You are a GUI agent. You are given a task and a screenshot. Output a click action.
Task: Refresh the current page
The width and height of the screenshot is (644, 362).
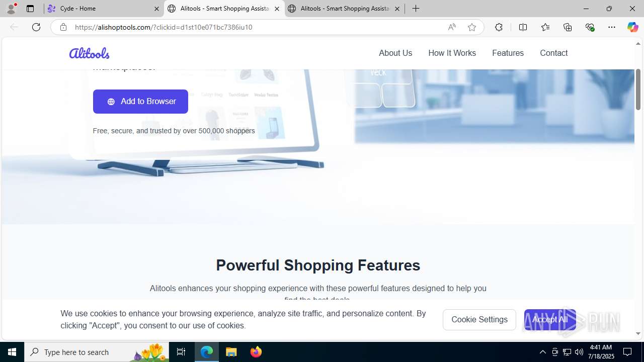click(36, 27)
